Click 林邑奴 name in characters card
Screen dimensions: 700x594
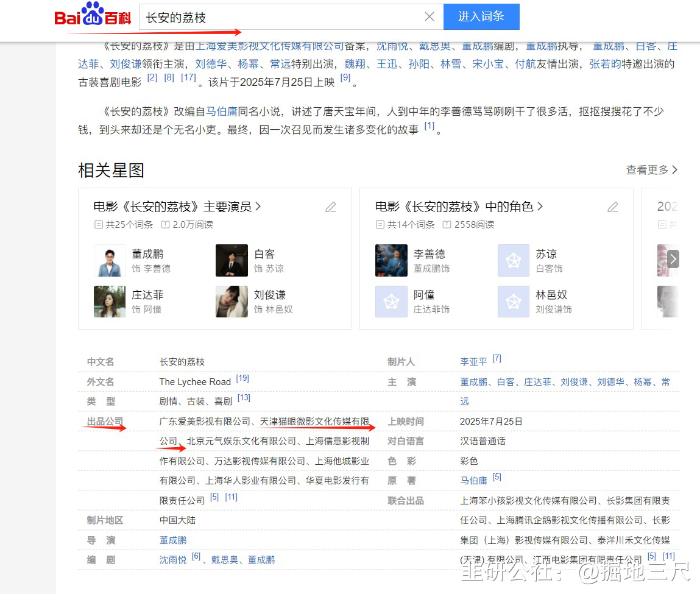(552, 295)
